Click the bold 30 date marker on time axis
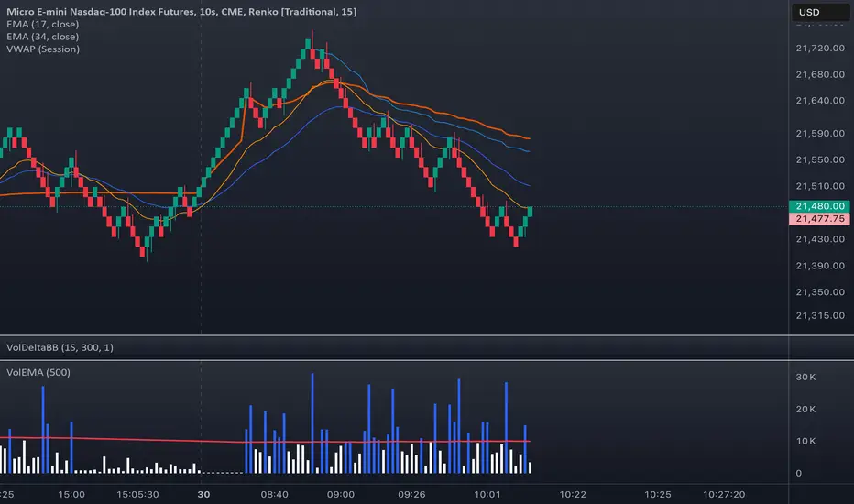854x504 pixels. (203, 494)
